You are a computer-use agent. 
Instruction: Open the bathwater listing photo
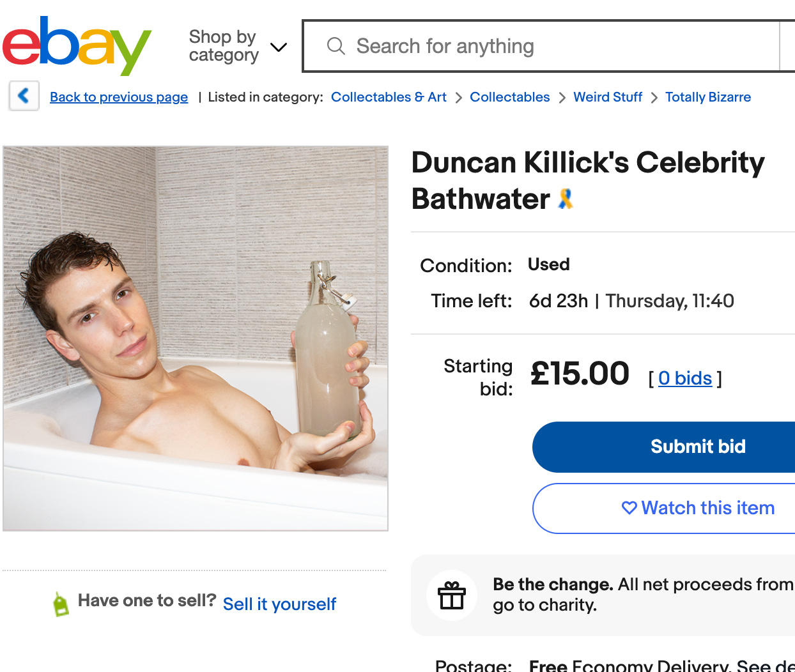click(x=196, y=339)
